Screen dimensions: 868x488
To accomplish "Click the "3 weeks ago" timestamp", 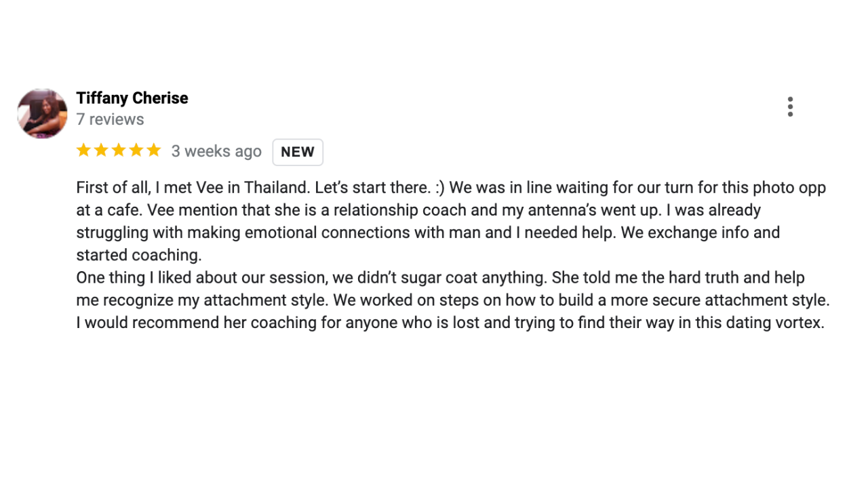I will click(x=216, y=151).
